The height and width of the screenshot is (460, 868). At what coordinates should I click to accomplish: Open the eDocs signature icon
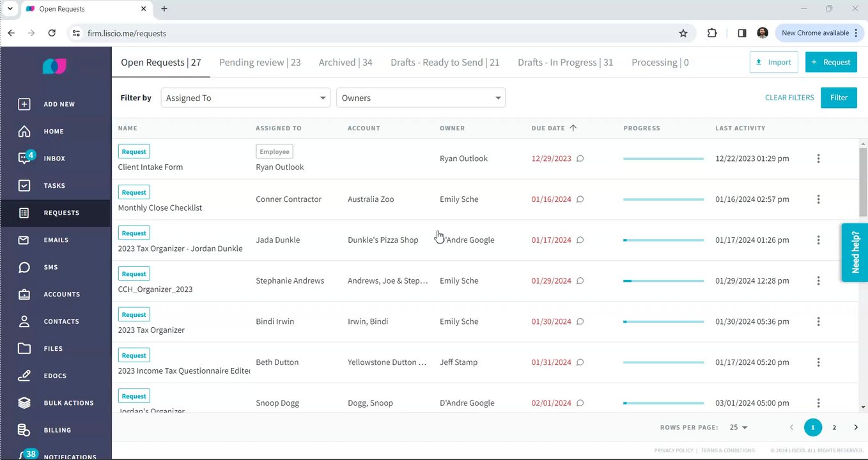tap(24, 376)
